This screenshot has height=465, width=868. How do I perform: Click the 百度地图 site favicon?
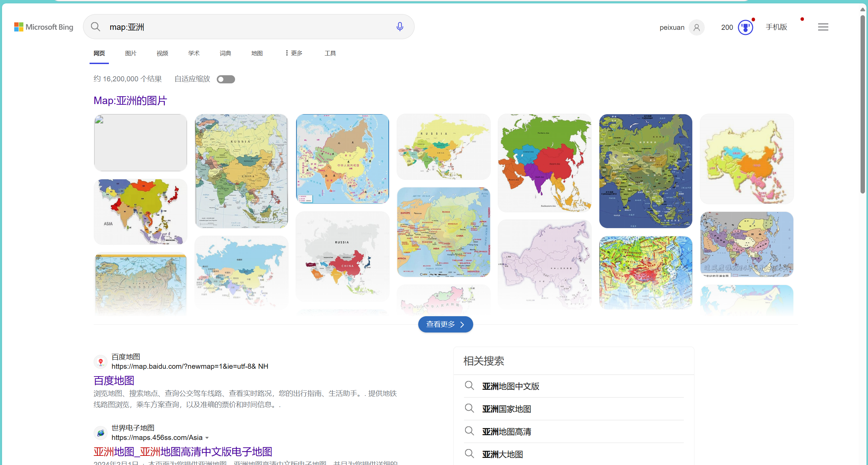pyautogui.click(x=100, y=362)
